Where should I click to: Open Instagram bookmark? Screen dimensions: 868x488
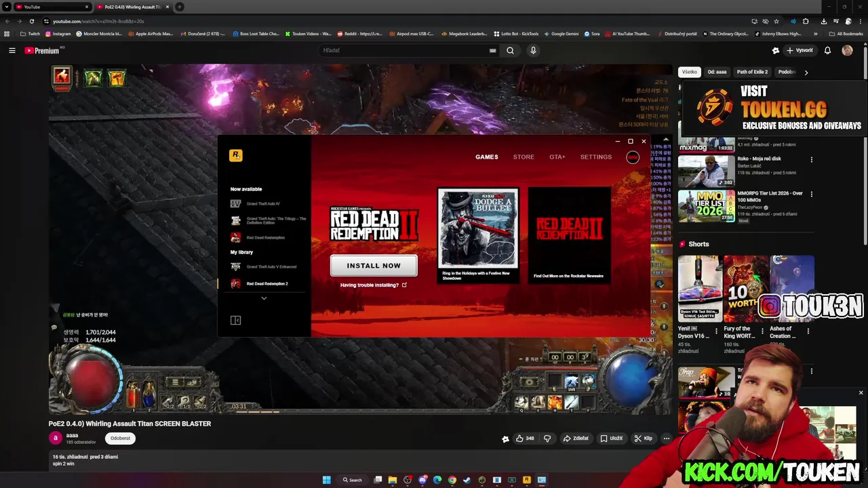coord(58,34)
